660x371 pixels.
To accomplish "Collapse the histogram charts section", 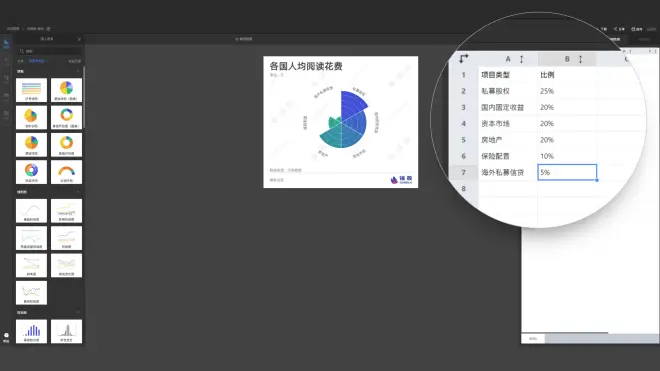I will (x=78, y=313).
